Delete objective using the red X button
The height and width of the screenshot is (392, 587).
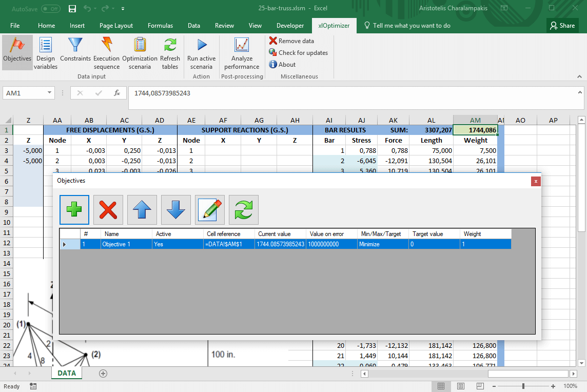pos(108,210)
